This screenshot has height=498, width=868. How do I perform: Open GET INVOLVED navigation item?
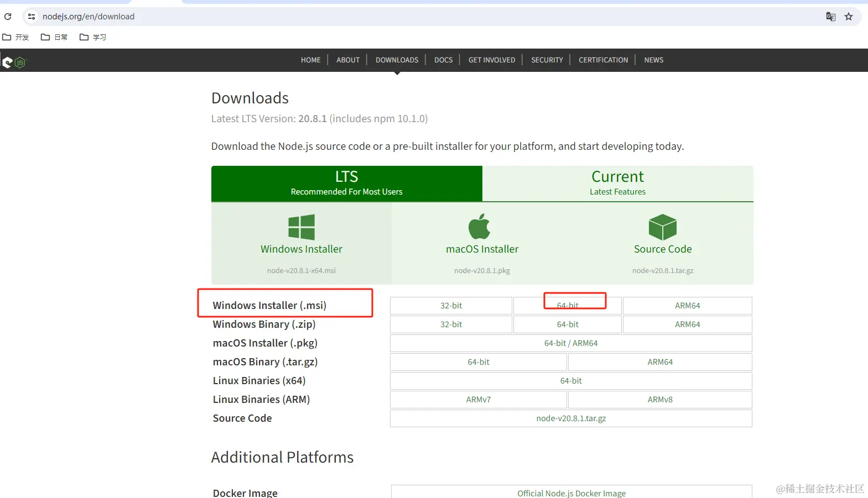pyautogui.click(x=492, y=60)
